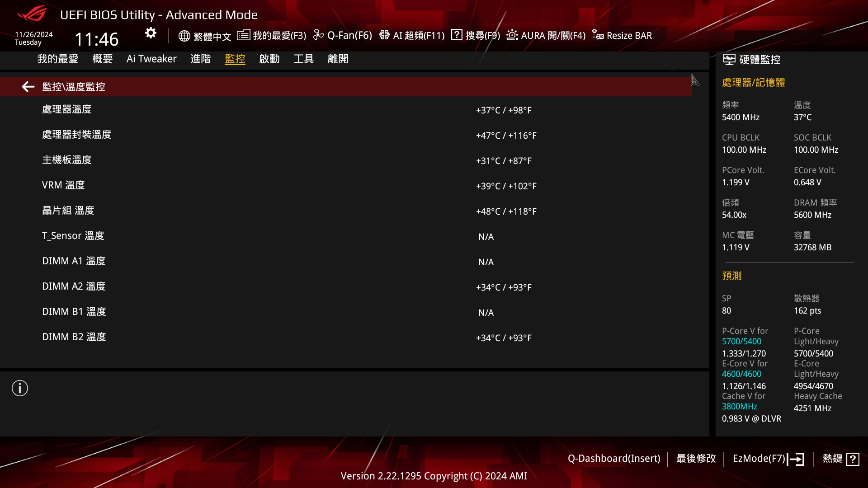Screen dimensions: 868x488
Task: Click 4600/4600 cyan E-Core link
Action: 741,374
